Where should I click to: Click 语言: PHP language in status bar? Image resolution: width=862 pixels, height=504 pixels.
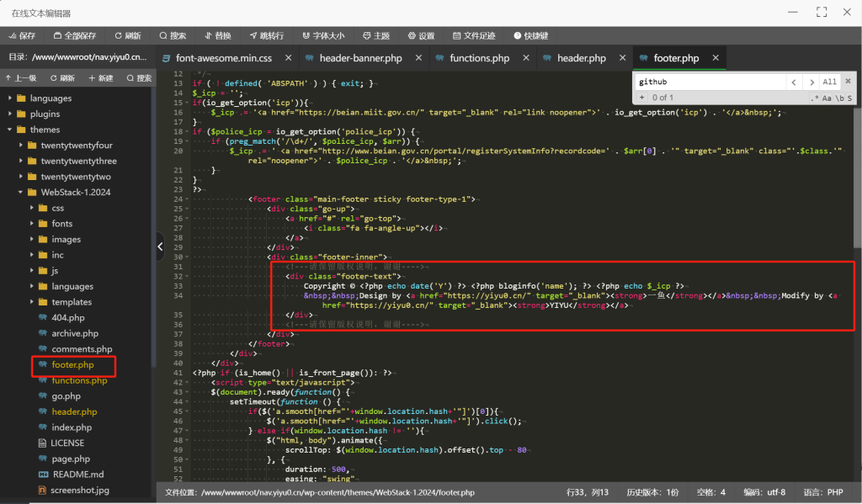(x=823, y=492)
